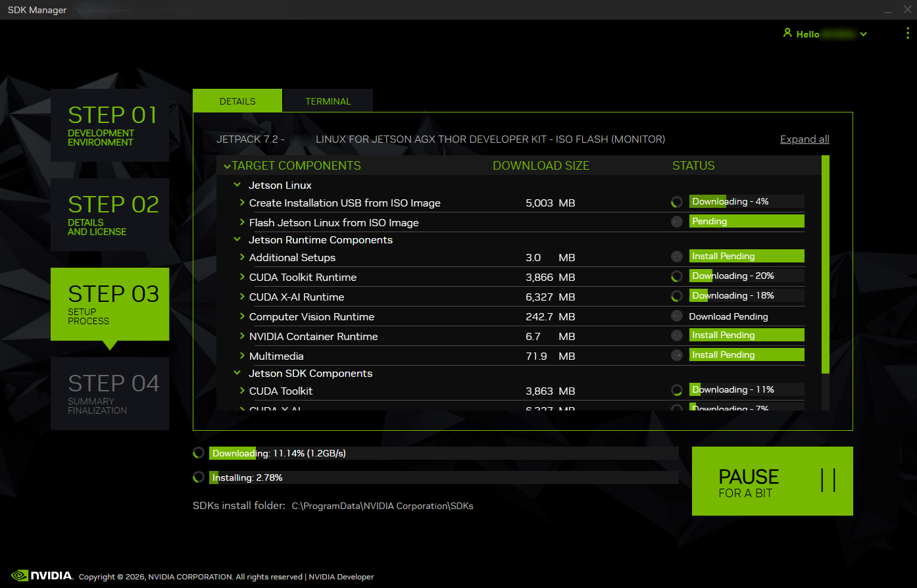This screenshot has width=917, height=588.
Task: Open the vertical three-dot options menu
Action: 908,34
